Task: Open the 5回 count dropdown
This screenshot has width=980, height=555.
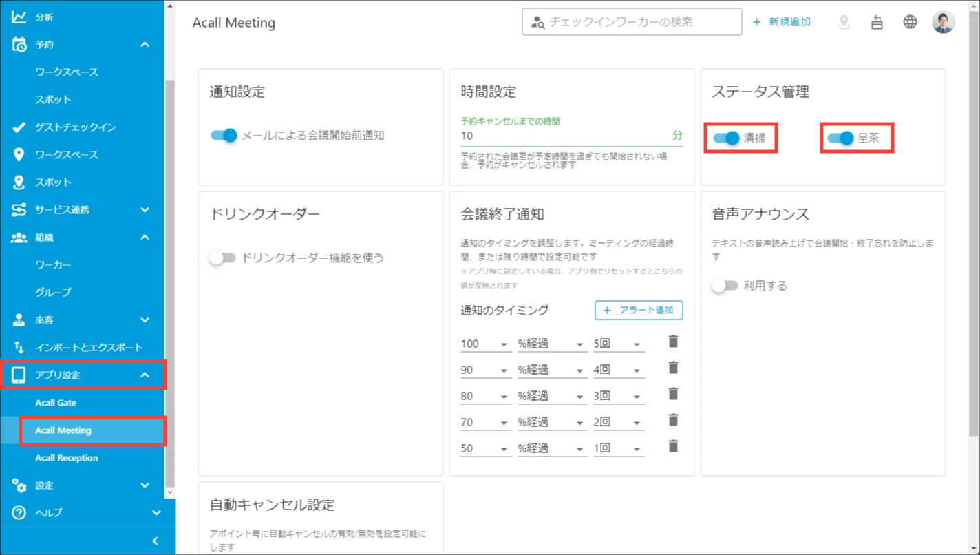Action: [619, 344]
